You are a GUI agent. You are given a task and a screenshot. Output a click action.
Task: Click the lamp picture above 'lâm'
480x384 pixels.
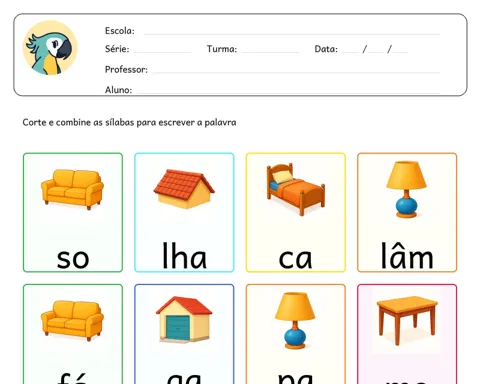pyautogui.click(x=406, y=189)
